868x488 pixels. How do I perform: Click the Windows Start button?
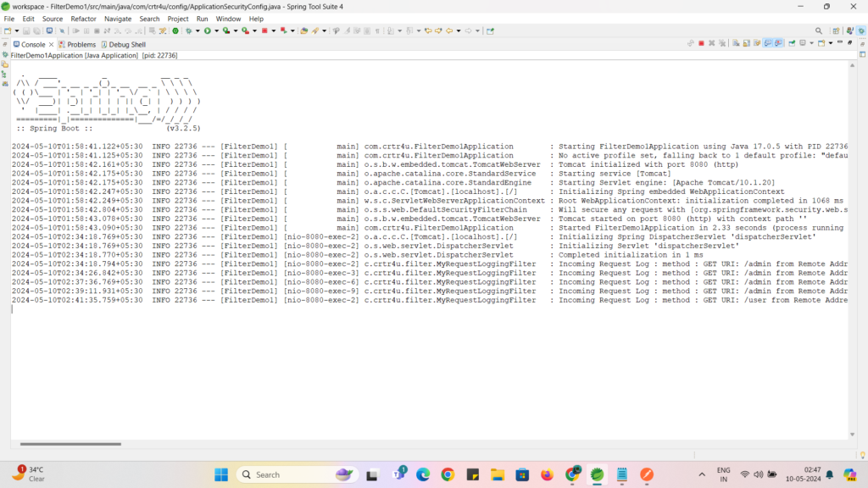click(x=221, y=474)
